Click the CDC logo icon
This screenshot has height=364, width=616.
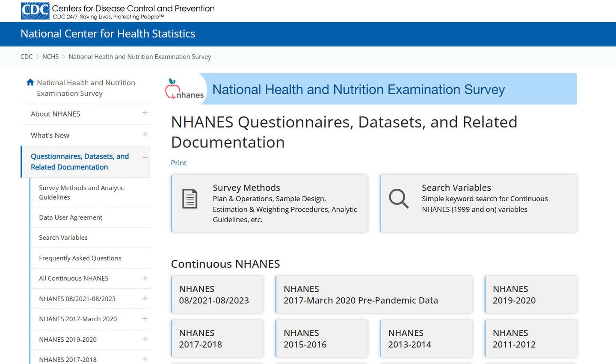pyautogui.click(x=35, y=11)
